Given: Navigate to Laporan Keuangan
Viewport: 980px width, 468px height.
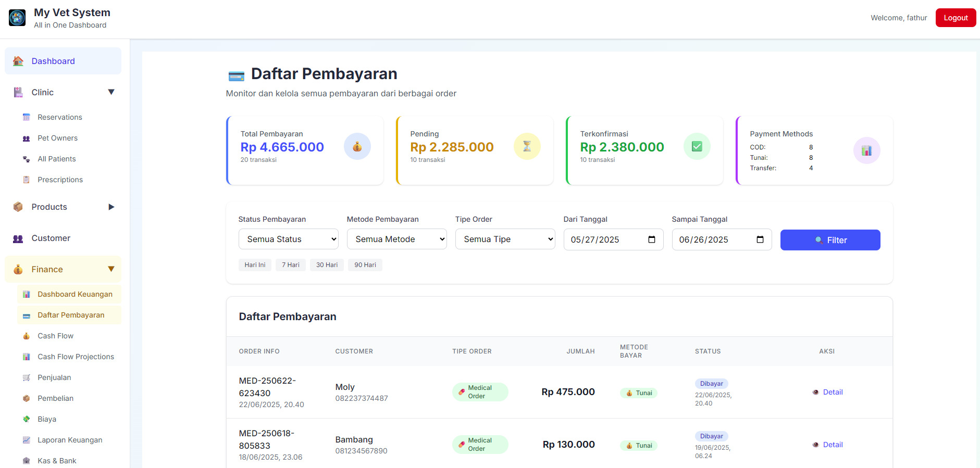Looking at the screenshot, I should pos(70,440).
